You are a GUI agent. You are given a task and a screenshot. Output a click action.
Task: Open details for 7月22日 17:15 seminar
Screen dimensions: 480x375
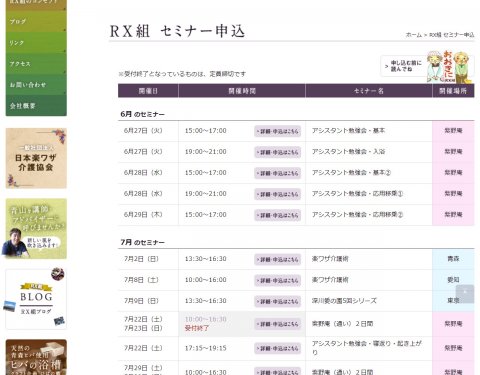pos(278,349)
